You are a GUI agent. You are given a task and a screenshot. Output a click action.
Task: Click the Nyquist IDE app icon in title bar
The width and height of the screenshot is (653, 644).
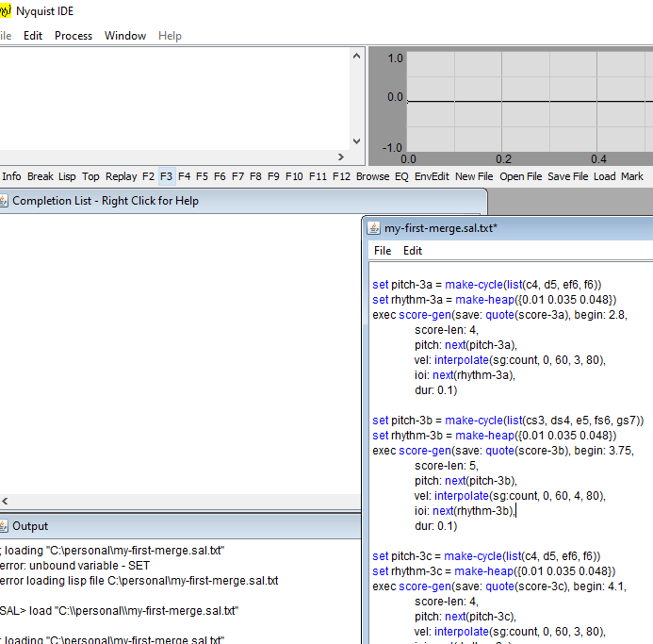[x=5, y=10]
